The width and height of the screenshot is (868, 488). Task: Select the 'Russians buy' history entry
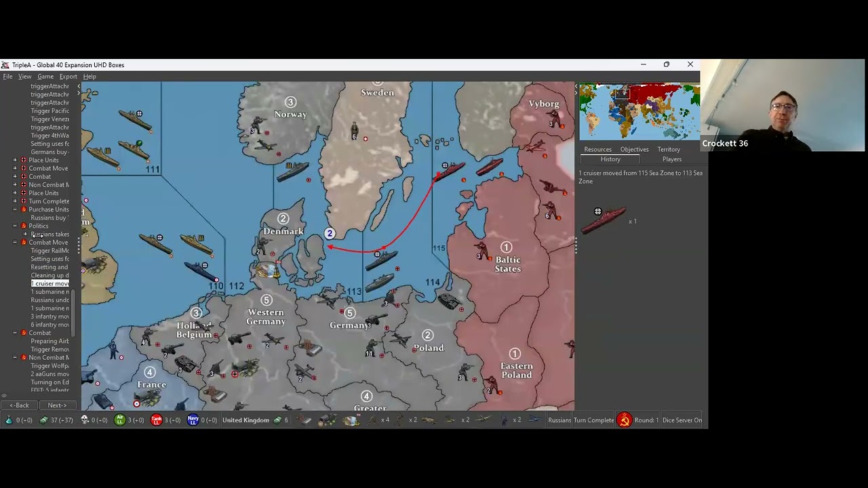click(x=49, y=218)
